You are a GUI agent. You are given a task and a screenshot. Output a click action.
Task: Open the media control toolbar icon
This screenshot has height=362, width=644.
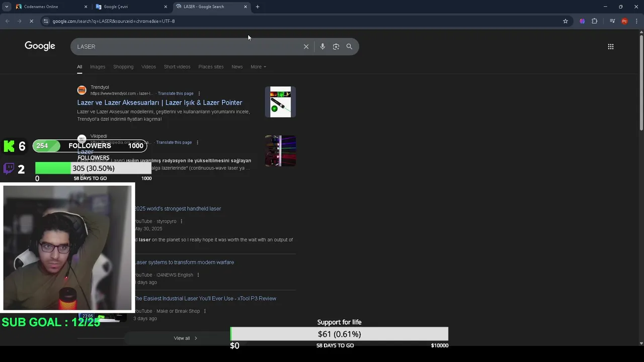(612, 21)
